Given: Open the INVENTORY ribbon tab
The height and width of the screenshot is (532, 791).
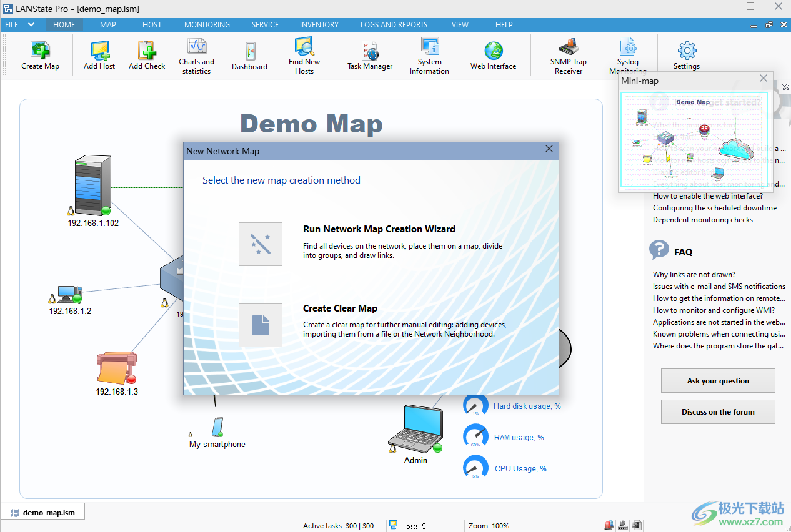Looking at the screenshot, I should coord(319,25).
